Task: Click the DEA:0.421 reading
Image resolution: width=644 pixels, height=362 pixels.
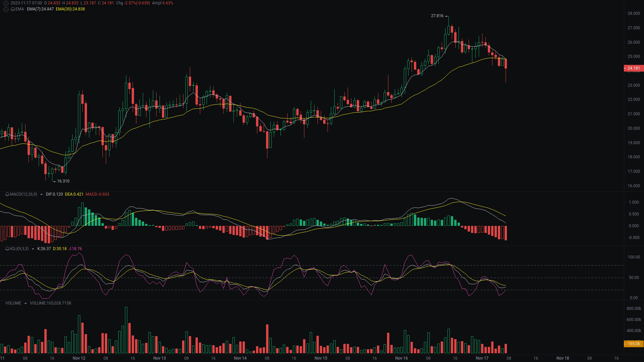Action: tap(74, 194)
